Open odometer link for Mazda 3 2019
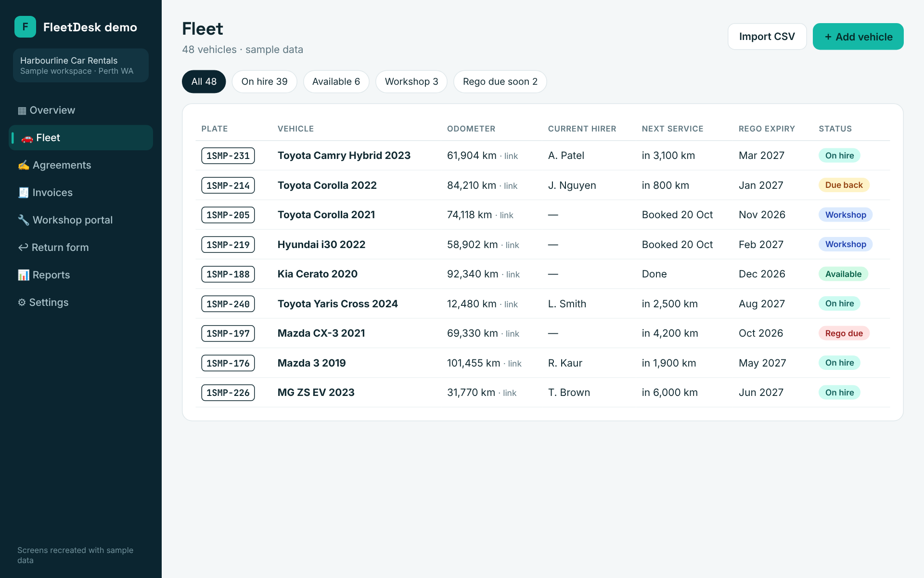The width and height of the screenshot is (924, 578). [515, 364]
